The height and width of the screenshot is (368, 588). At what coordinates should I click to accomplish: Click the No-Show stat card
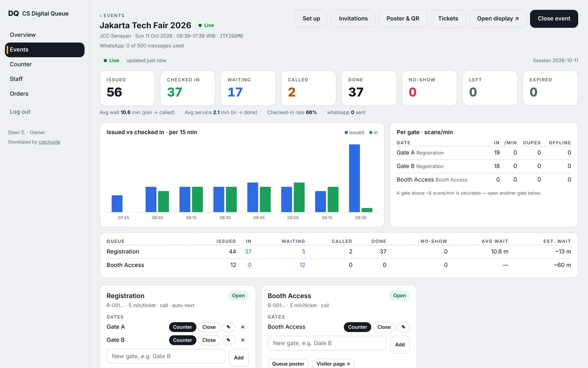[x=430, y=88]
